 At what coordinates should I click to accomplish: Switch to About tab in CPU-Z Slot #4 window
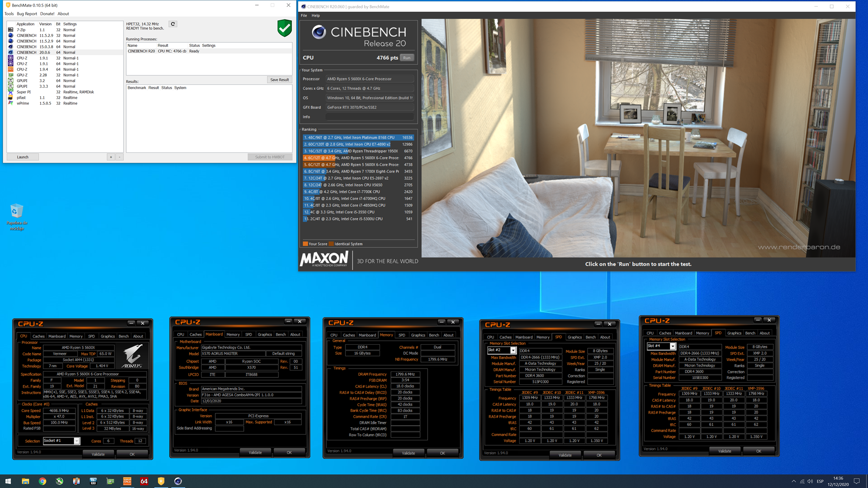coord(765,333)
